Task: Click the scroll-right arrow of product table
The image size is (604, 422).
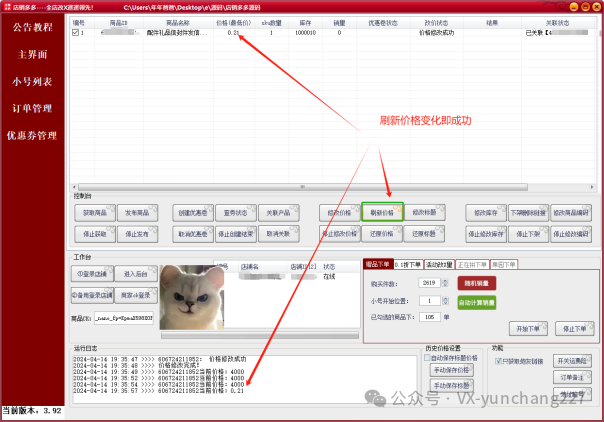Action: [x=592, y=187]
